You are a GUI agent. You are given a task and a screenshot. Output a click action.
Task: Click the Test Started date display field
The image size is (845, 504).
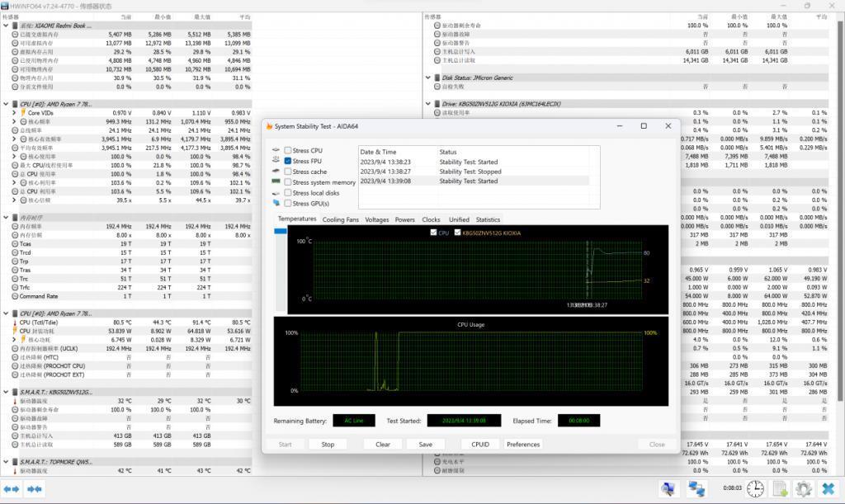464,421
